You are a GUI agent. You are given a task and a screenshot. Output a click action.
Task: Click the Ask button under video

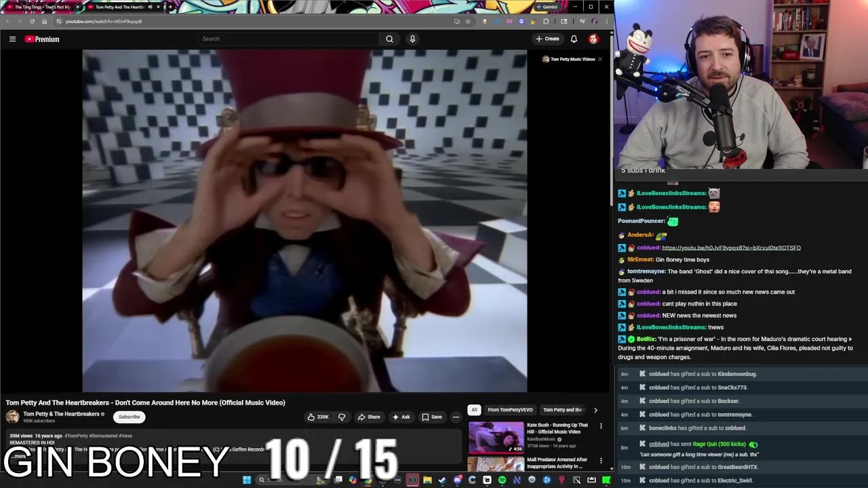coord(401,417)
